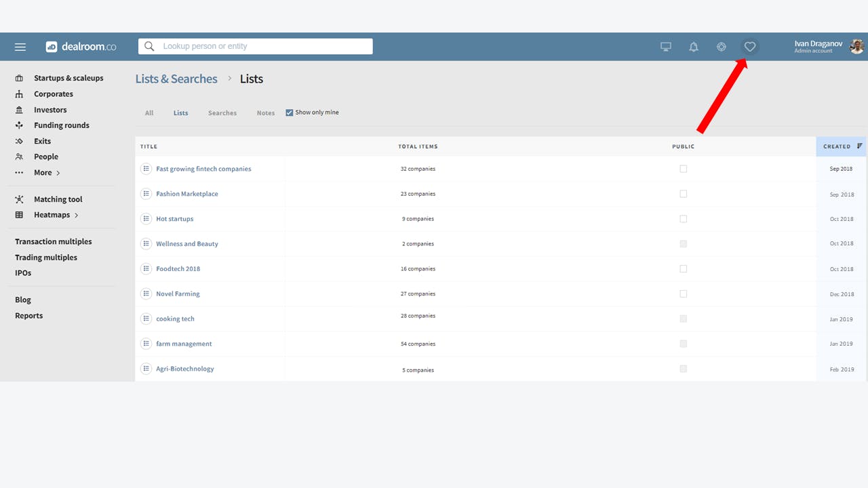This screenshot has height=488, width=868.
Task: Click Ivan Draganov's profile avatar
Action: point(856,46)
